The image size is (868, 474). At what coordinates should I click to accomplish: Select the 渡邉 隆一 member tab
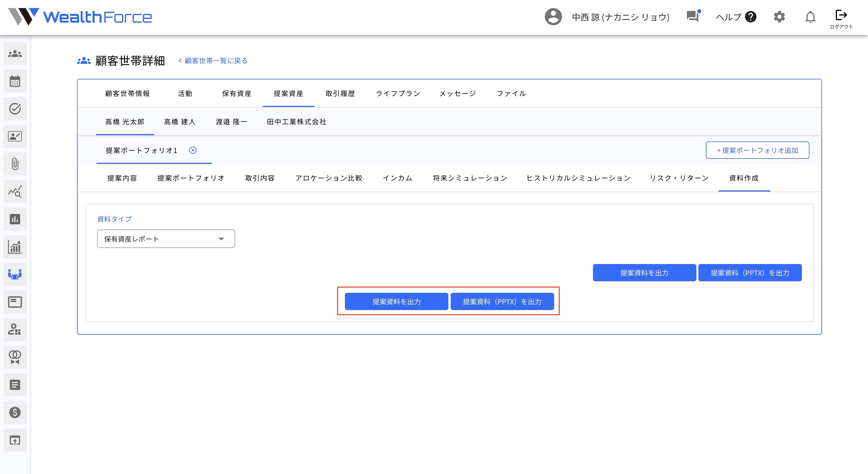pos(231,122)
